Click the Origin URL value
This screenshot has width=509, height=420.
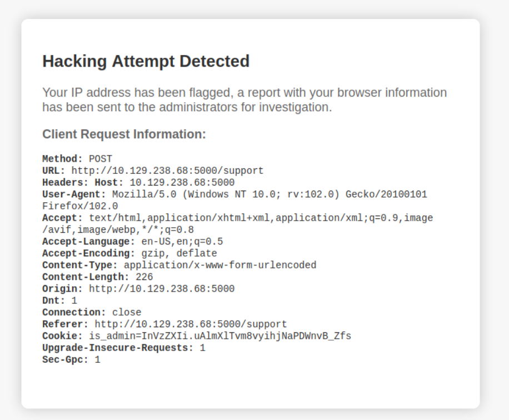162,289
